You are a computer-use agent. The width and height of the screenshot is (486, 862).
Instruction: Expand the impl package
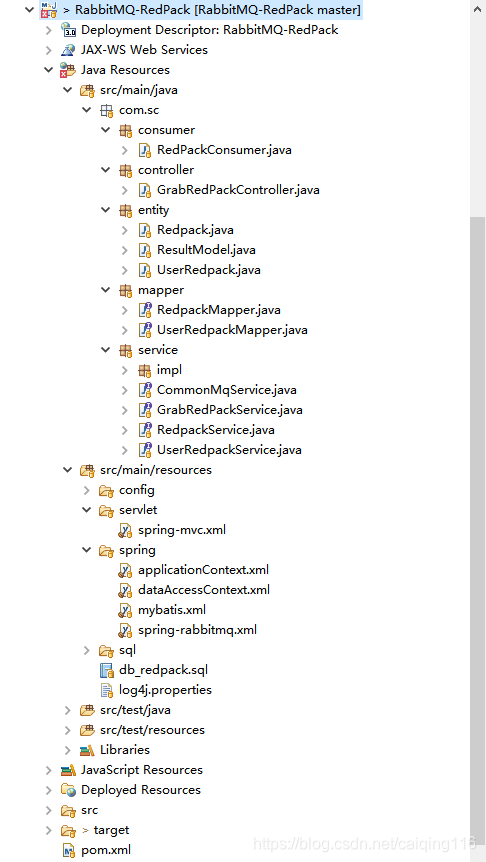click(x=125, y=370)
